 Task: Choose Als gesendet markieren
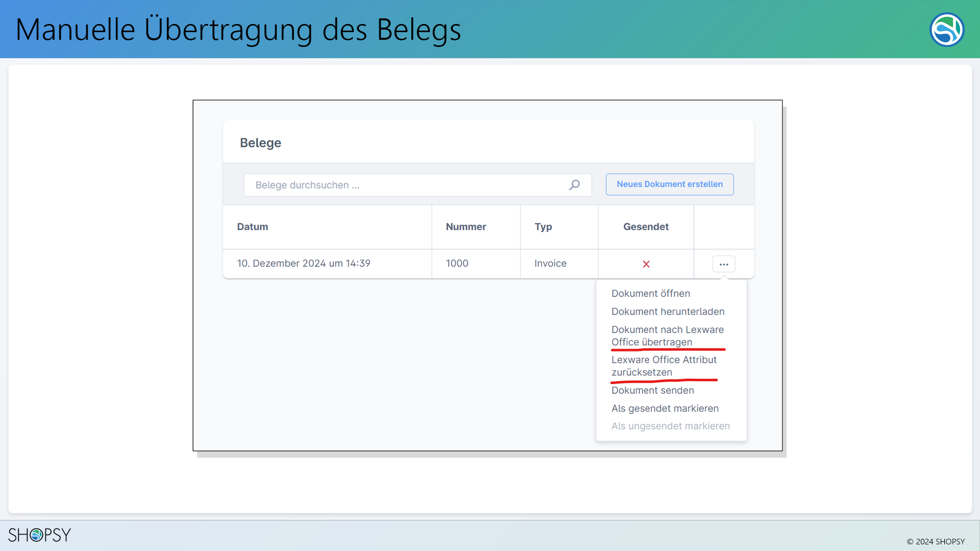[665, 408]
